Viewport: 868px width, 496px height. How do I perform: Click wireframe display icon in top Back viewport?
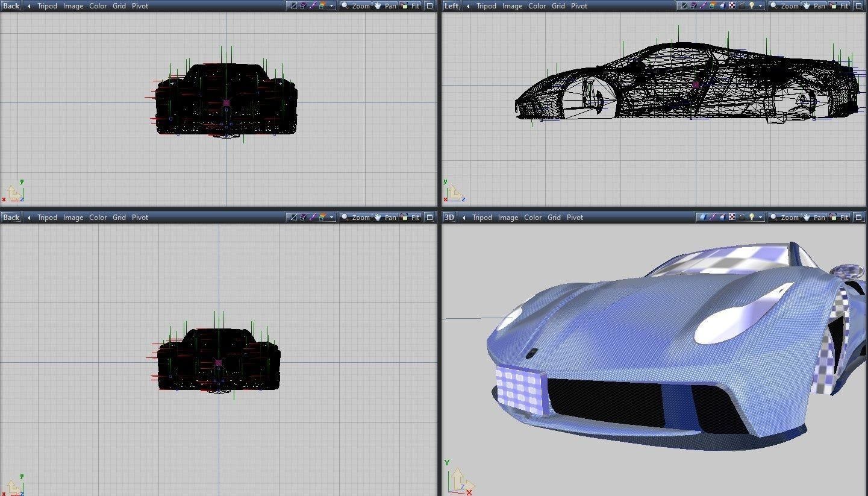pos(293,6)
